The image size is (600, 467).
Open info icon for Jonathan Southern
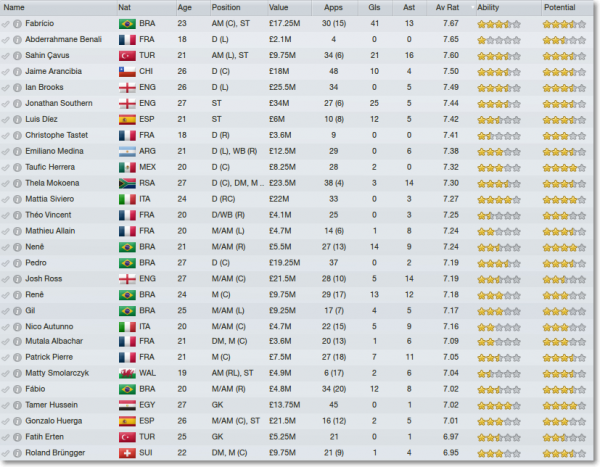tap(17, 104)
